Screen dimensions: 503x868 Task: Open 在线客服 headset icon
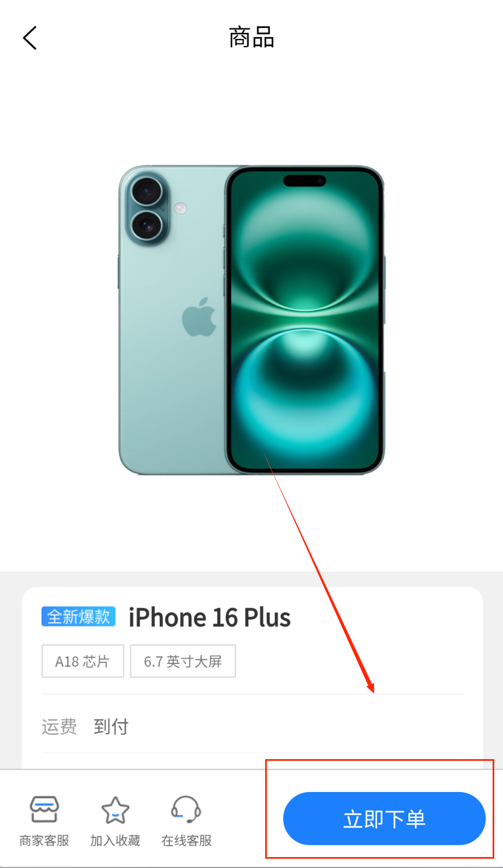point(186,809)
